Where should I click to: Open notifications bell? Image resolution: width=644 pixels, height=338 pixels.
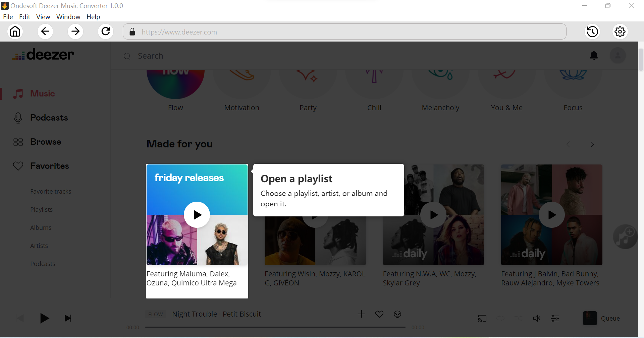(594, 55)
